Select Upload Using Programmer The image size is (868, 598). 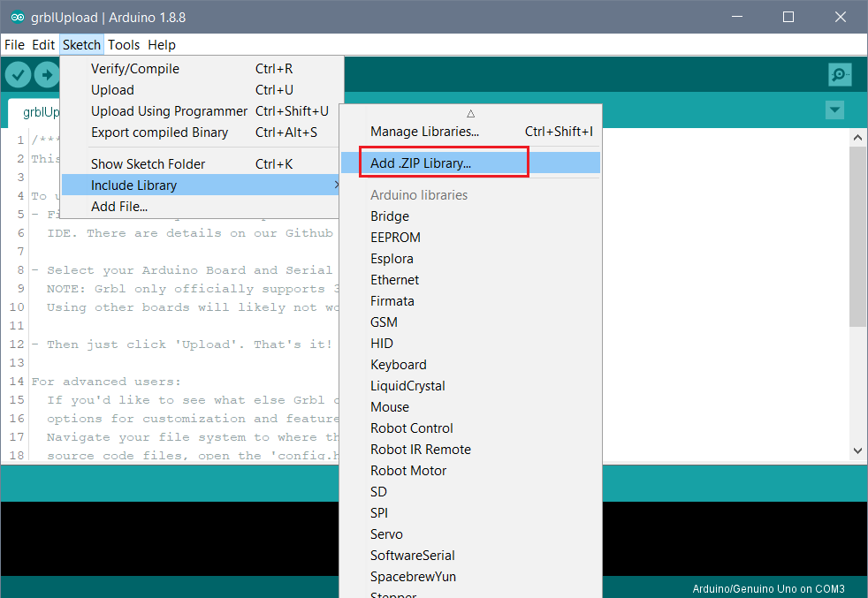click(200, 111)
